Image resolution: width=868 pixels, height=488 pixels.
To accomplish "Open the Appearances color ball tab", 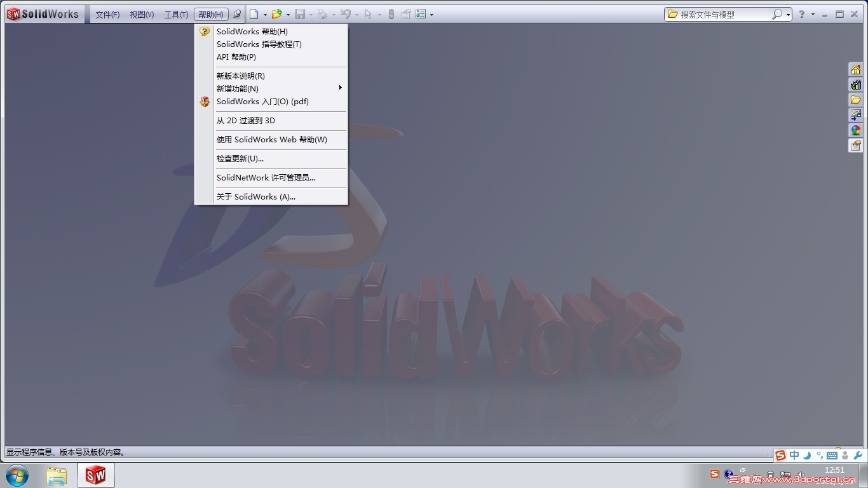I will (x=856, y=130).
